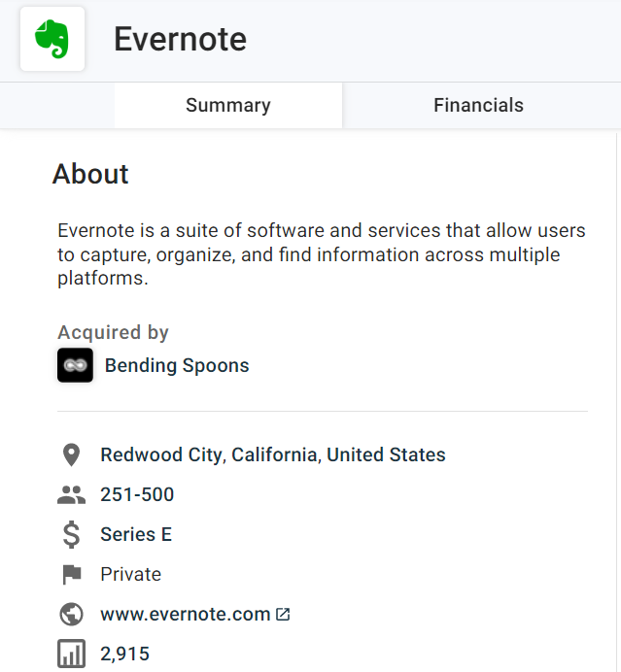Click the Series E funding stage
This screenshot has width=621, height=672.
tap(136, 534)
